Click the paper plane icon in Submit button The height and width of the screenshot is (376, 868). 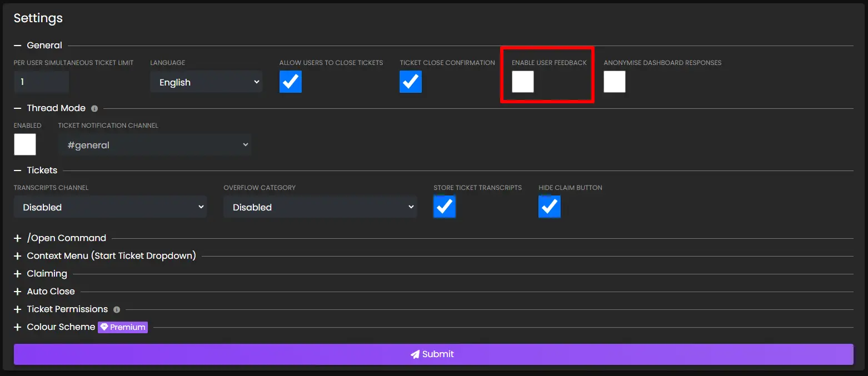tap(414, 354)
